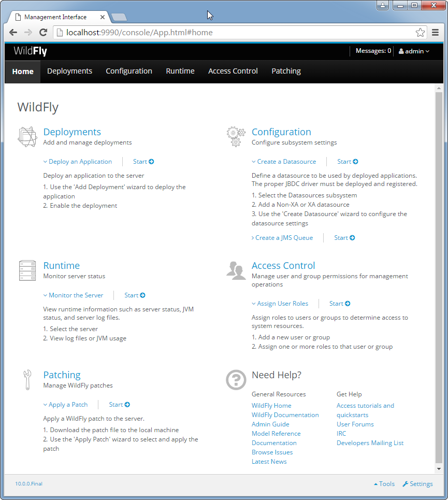Click the WildFly logo
The height and width of the screenshot is (500, 448).
[x=30, y=51]
